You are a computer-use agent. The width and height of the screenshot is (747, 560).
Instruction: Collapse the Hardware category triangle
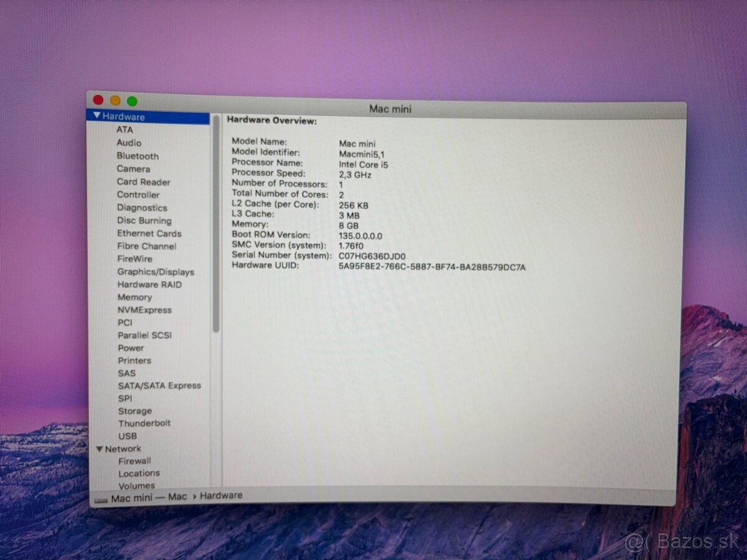(98, 117)
